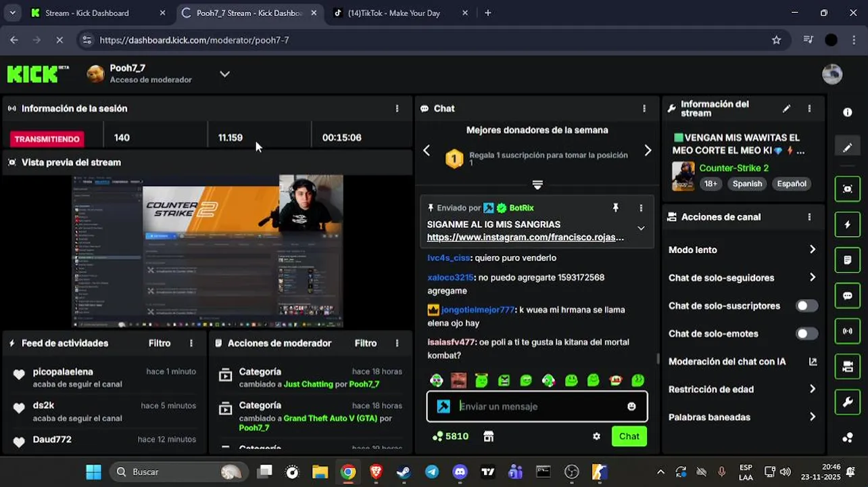Open a new browser tab
868x487 pixels.
pyautogui.click(x=488, y=13)
